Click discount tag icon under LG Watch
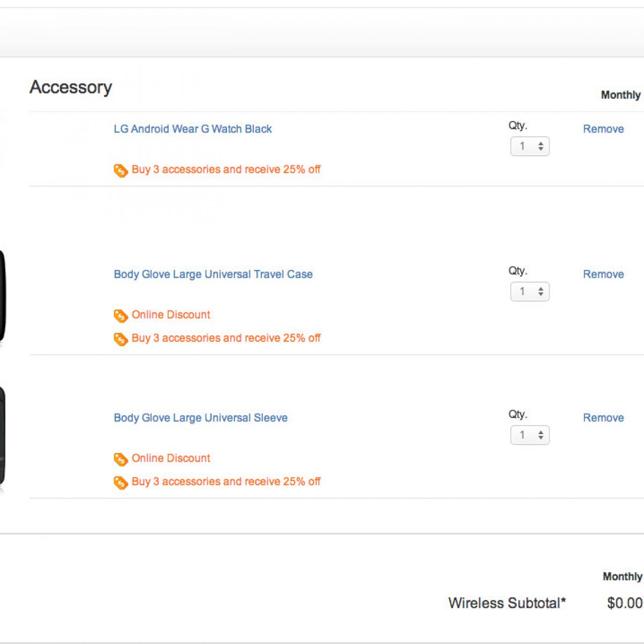Viewport: 644px width, 644px height. tap(120, 171)
